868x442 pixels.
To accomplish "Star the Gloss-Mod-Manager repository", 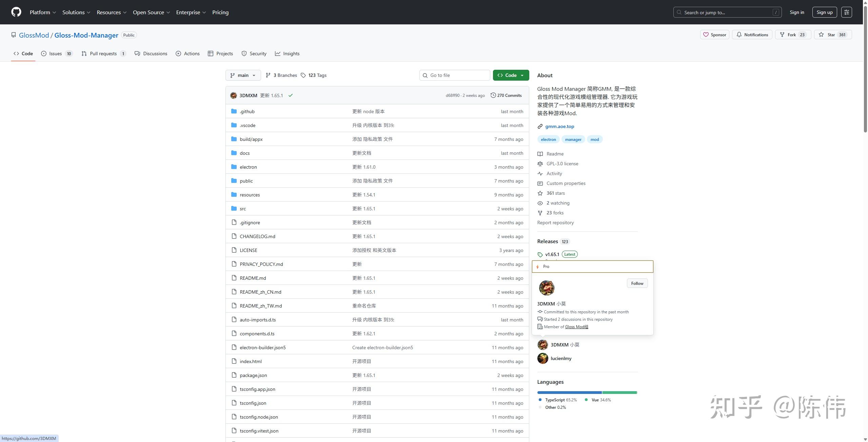I will tap(833, 35).
